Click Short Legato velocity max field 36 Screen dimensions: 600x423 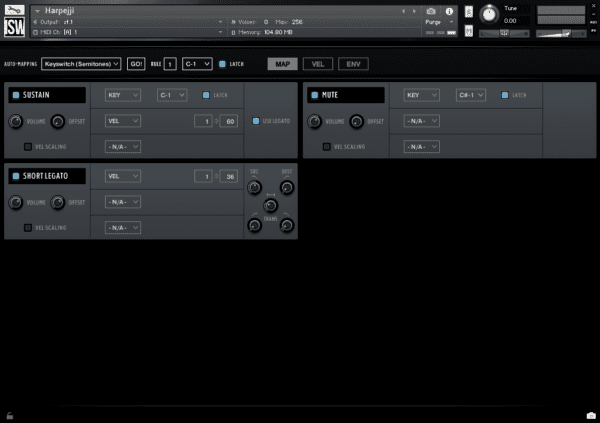tap(229, 176)
